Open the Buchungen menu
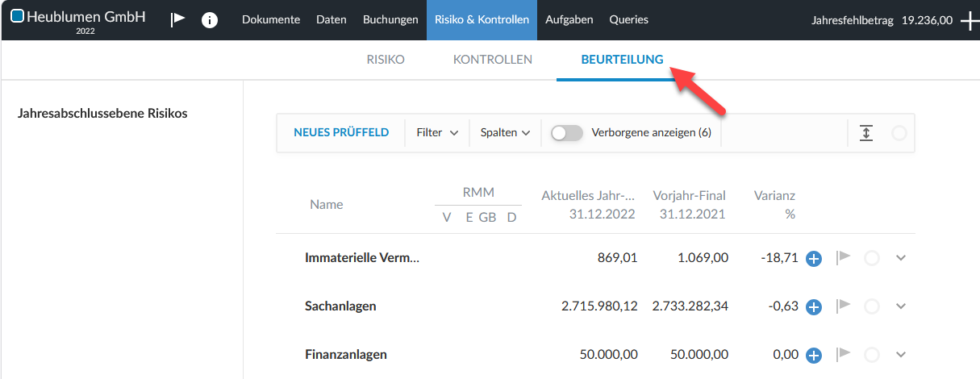Screen dimensions: 980x379 390,20
